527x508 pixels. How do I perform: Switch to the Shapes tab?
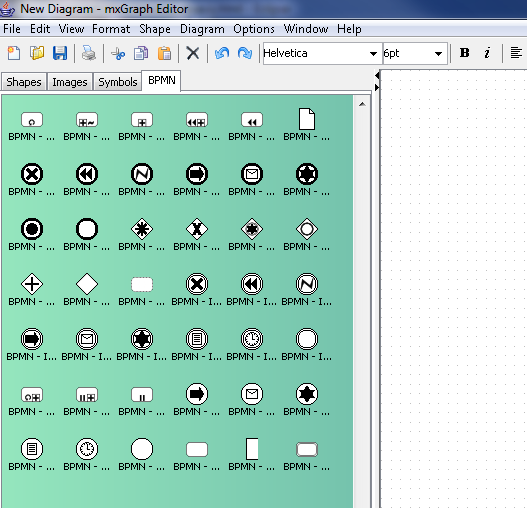coord(24,82)
